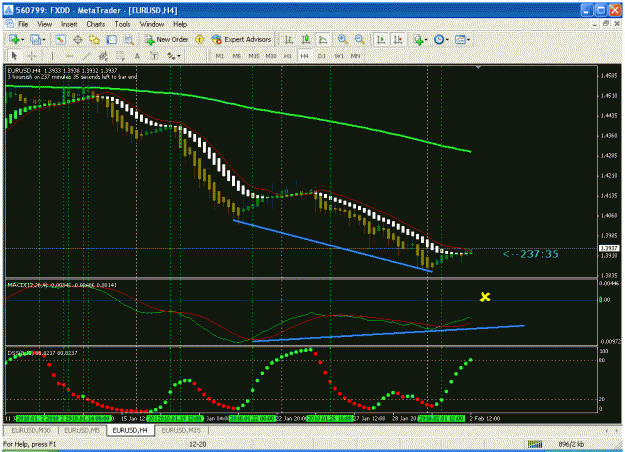The image size is (625, 452).
Task: Open the File menu
Action: (23, 24)
